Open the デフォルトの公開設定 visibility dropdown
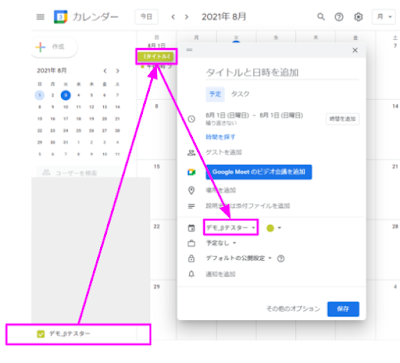400x363 pixels. click(x=239, y=258)
